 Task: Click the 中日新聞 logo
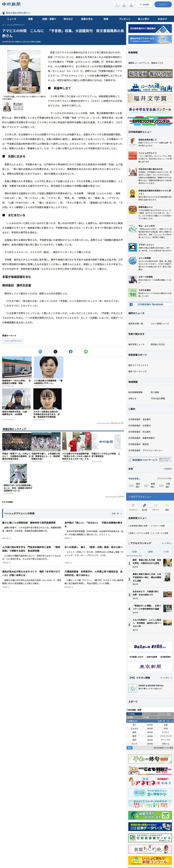pyautogui.click(x=11, y=4)
